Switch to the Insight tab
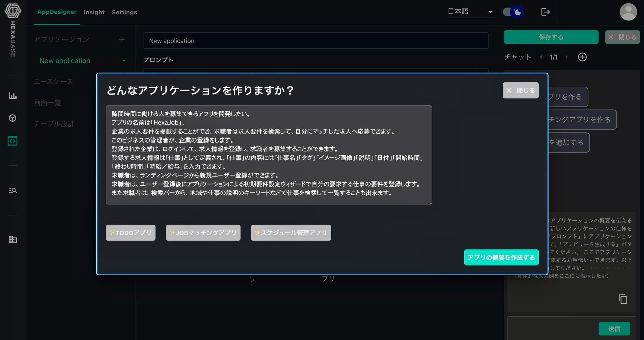 coord(94,12)
